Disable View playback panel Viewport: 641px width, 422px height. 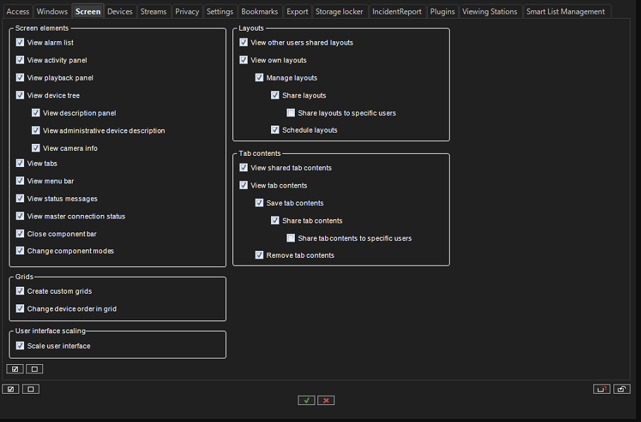(20, 77)
